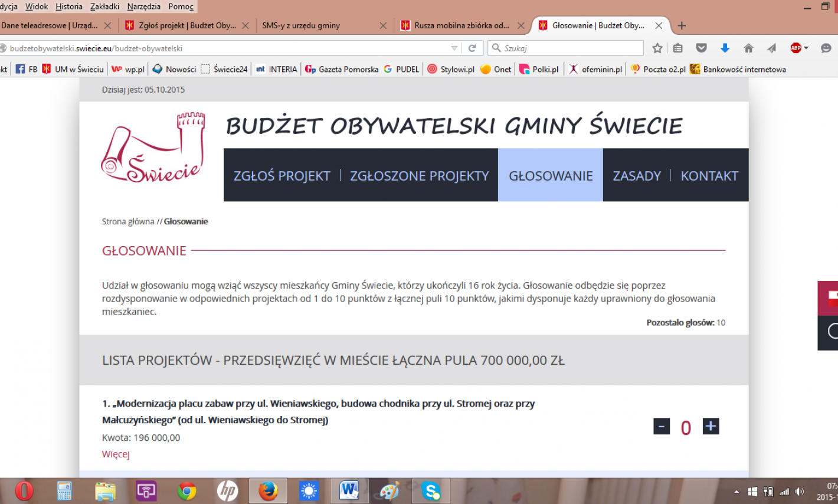The height and width of the screenshot is (504, 838).
Task: Open the 'UM w Świeciu' bookmark
Action: pyautogui.click(x=73, y=69)
